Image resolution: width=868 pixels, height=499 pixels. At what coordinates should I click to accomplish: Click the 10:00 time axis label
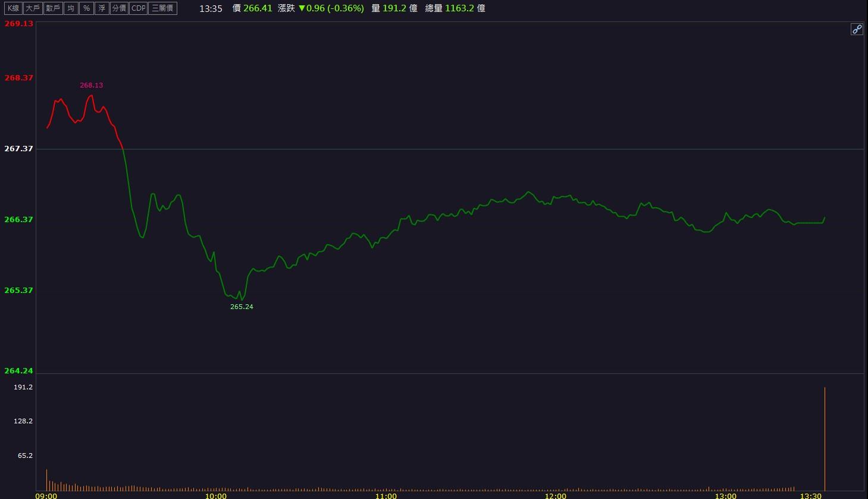pos(216,495)
